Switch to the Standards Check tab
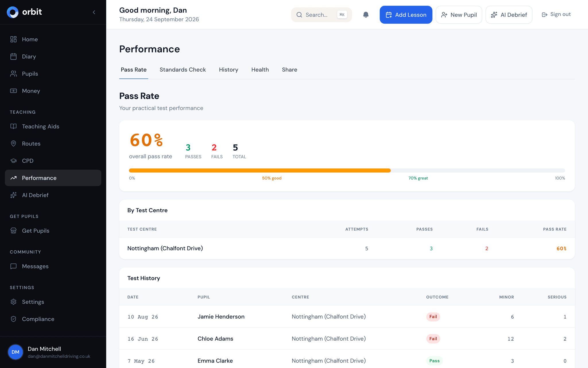 183,70
